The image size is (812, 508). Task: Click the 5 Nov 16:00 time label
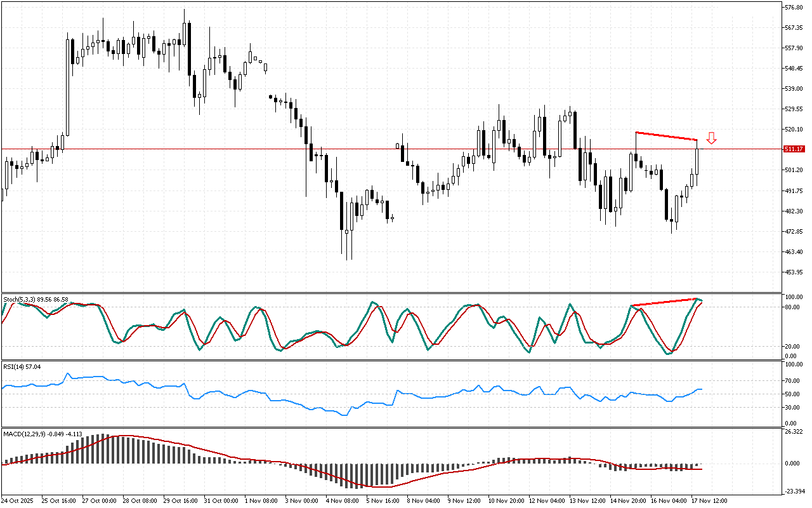point(383,501)
